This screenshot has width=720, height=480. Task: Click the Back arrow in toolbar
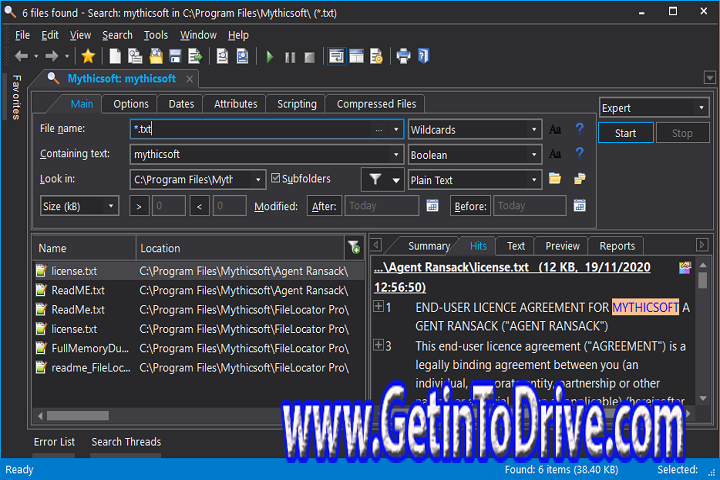(21, 56)
